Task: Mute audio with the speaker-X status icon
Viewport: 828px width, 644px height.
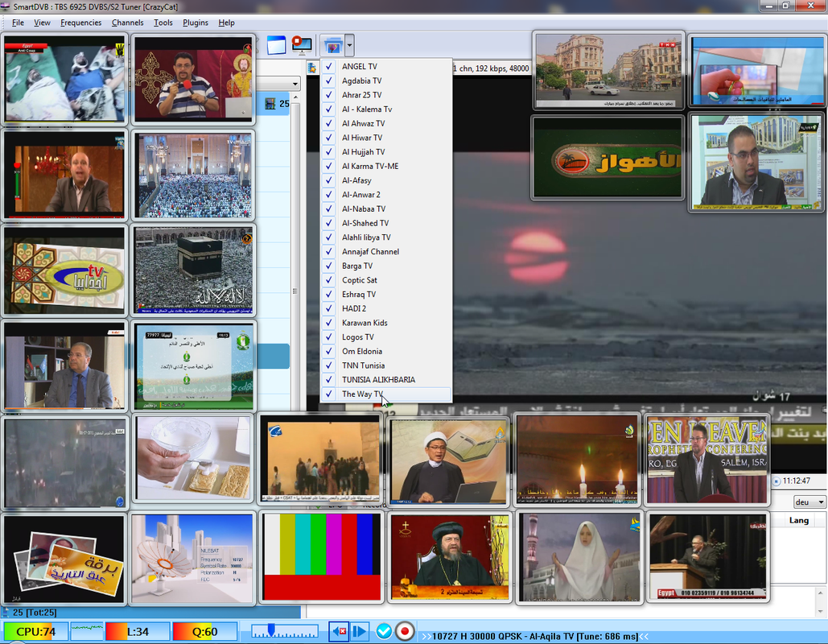Action: click(338, 631)
